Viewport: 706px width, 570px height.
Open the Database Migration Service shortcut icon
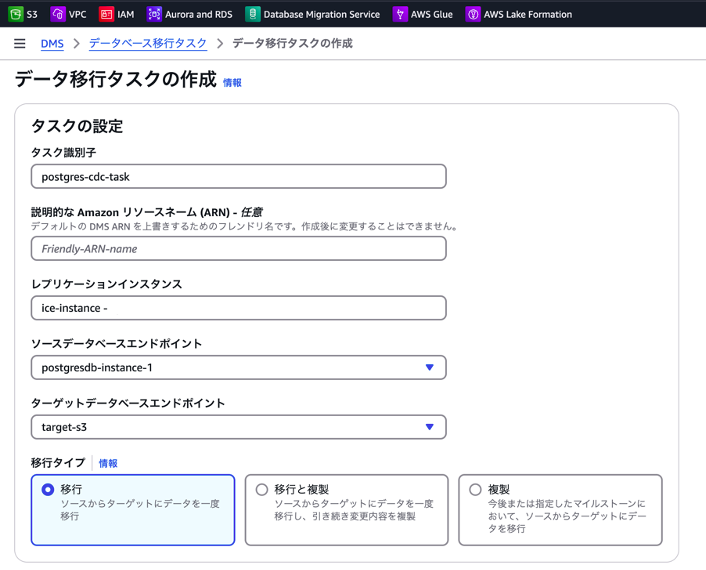tap(253, 14)
